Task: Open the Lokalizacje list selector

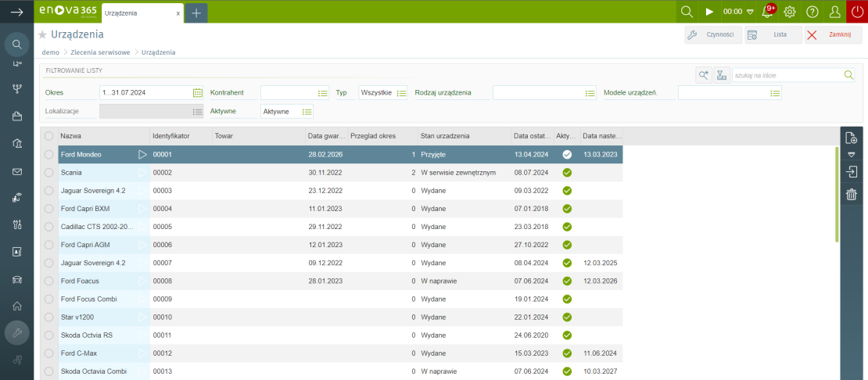Action: click(x=198, y=111)
